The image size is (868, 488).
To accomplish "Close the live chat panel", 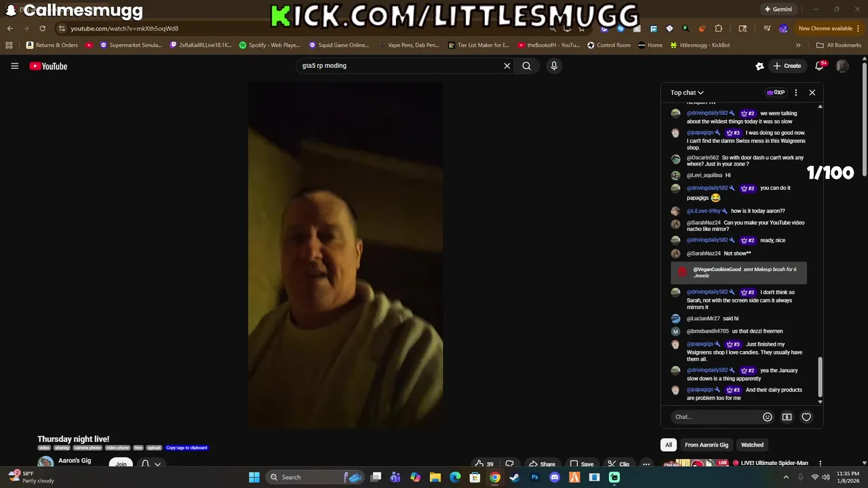I will 812,92.
